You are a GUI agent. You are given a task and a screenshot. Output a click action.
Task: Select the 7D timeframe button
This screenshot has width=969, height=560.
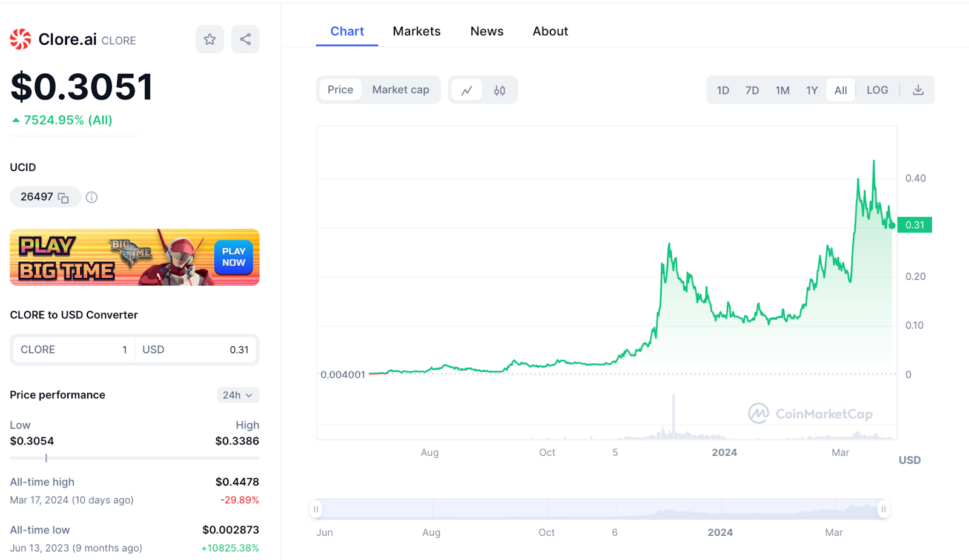(752, 89)
